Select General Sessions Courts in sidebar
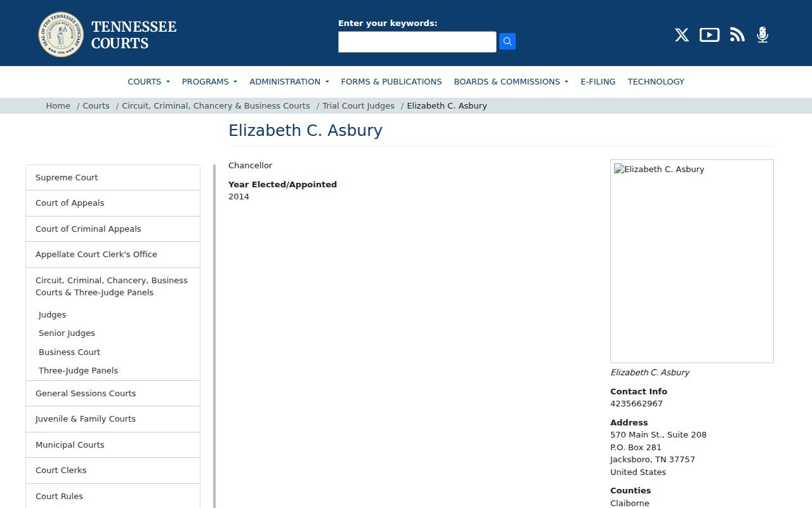 click(113, 394)
